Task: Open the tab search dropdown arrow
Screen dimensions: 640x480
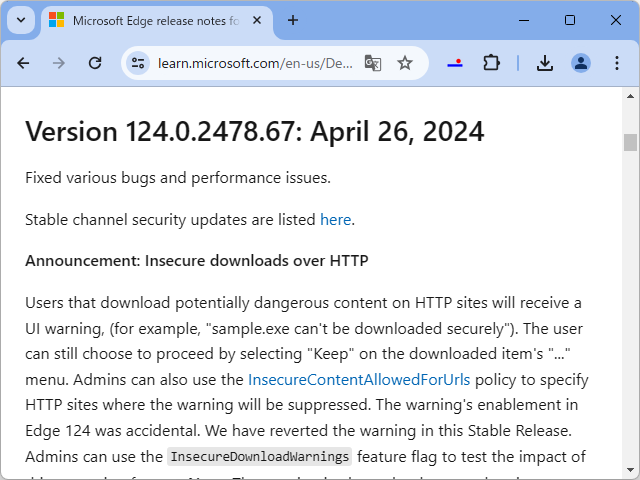Action: click(21, 20)
